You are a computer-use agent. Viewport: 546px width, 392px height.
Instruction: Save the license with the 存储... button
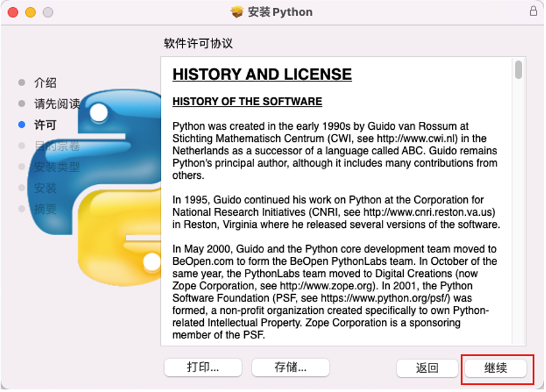point(291,367)
